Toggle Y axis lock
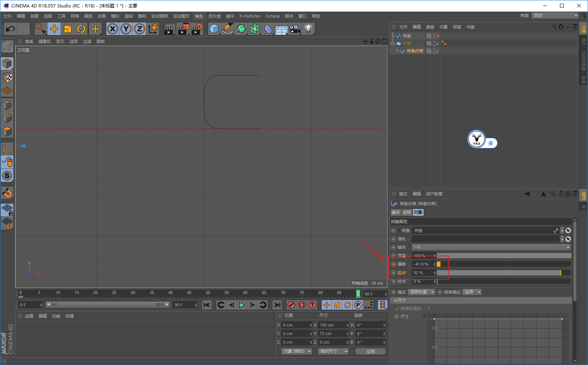Image resolution: width=588 pixels, height=365 pixels. click(126, 29)
